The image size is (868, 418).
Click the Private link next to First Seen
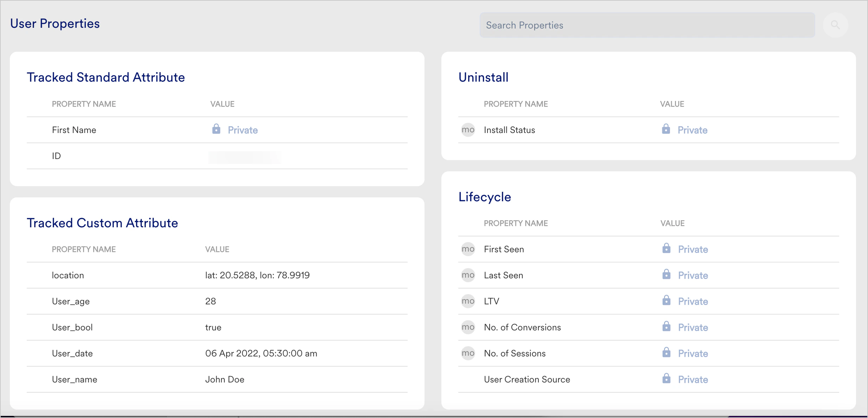693,249
